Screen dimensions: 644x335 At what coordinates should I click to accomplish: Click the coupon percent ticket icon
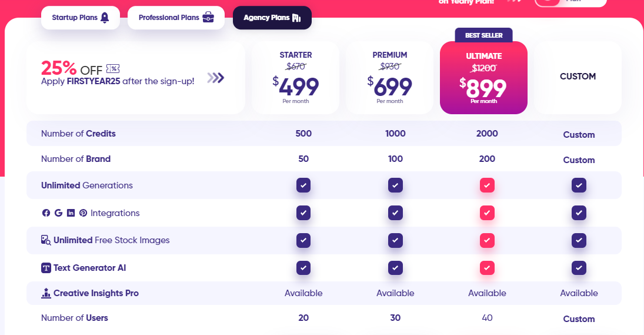pyautogui.click(x=113, y=69)
